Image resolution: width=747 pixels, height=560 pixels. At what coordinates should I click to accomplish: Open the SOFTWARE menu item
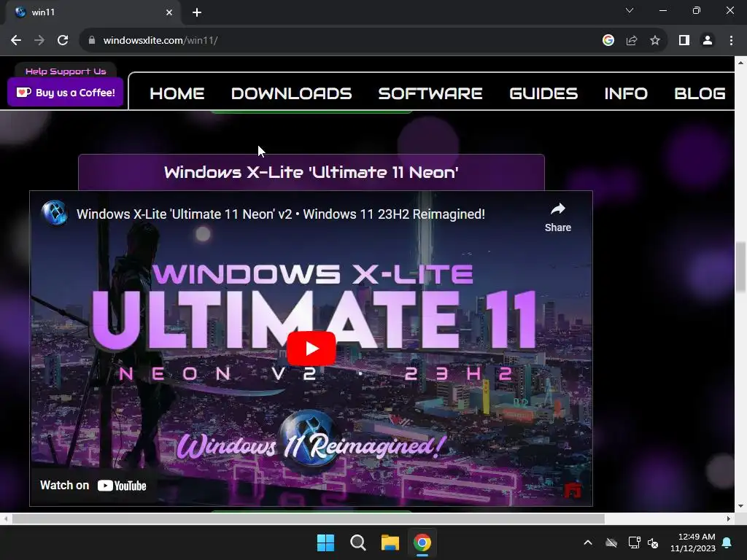coord(430,93)
